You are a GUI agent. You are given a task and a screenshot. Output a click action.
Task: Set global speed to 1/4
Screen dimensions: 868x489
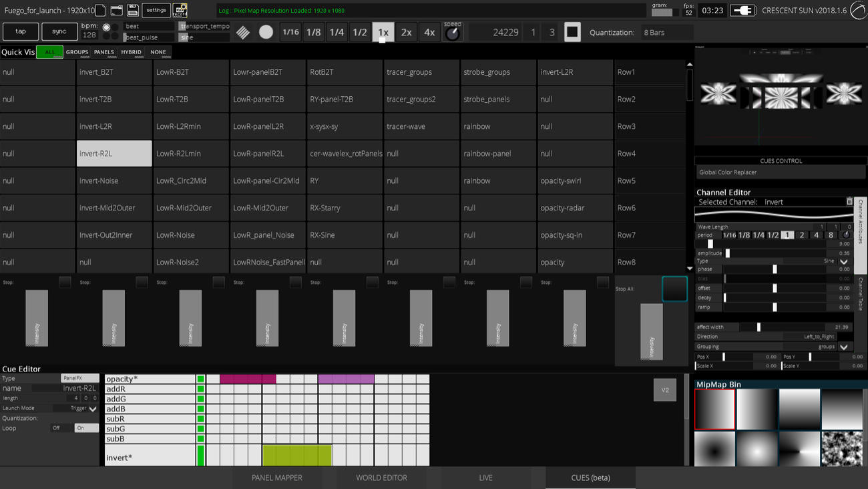pyautogui.click(x=337, y=32)
